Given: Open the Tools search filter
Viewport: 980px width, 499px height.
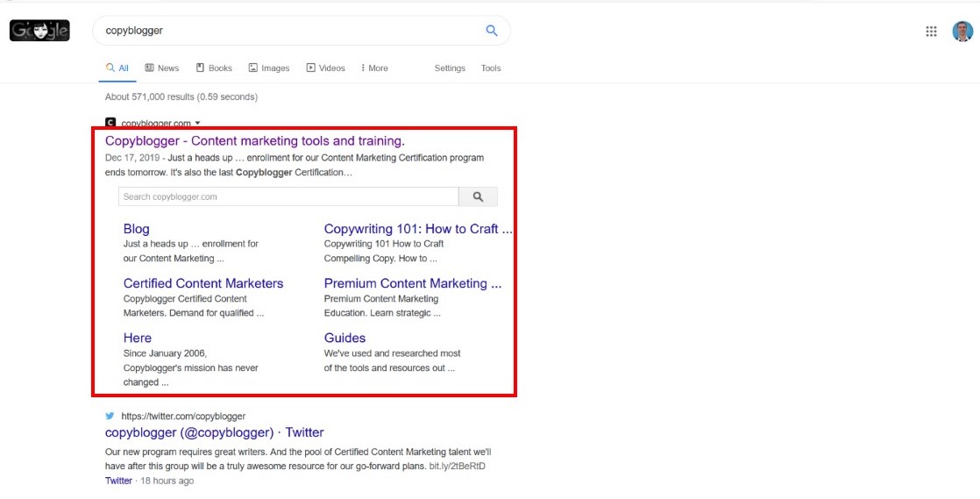Looking at the screenshot, I should tap(491, 68).
